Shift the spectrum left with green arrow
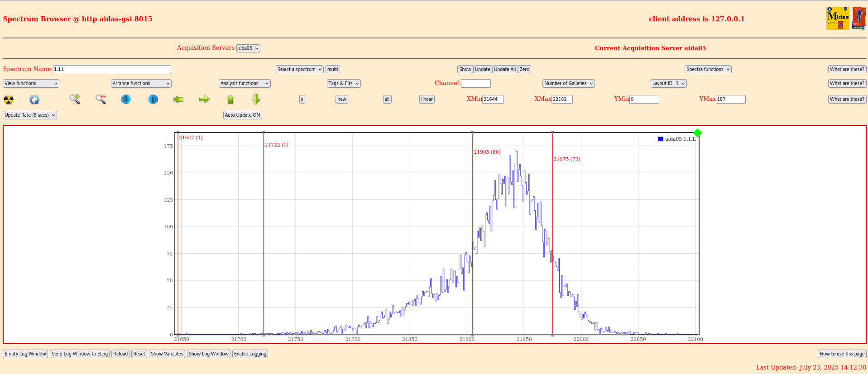This screenshot has height=374, width=868. coord(178,99)
